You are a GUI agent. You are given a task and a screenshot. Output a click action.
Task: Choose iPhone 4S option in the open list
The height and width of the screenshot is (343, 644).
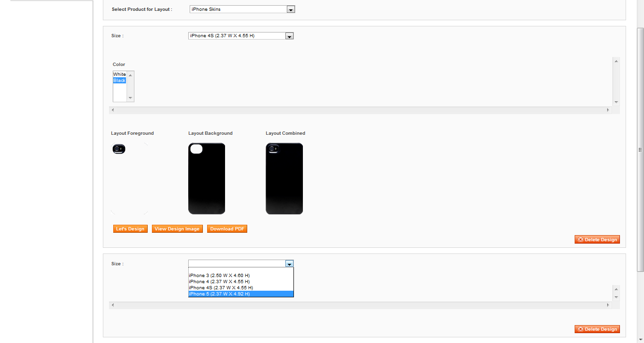click(x=241, y=288)
